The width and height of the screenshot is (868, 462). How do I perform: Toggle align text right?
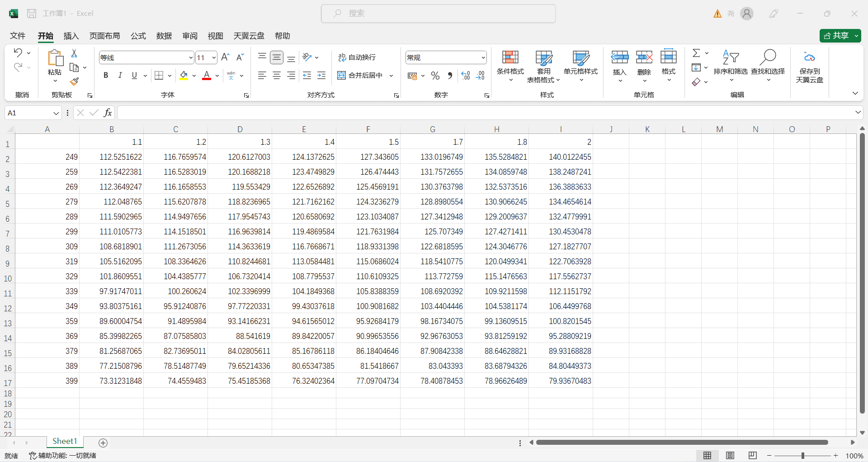291,76
